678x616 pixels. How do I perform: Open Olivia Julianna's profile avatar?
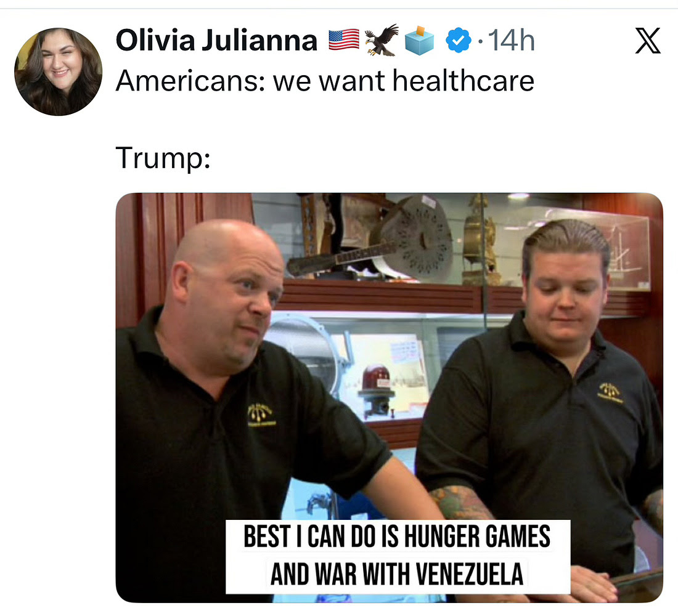click(x=59, y=71)
